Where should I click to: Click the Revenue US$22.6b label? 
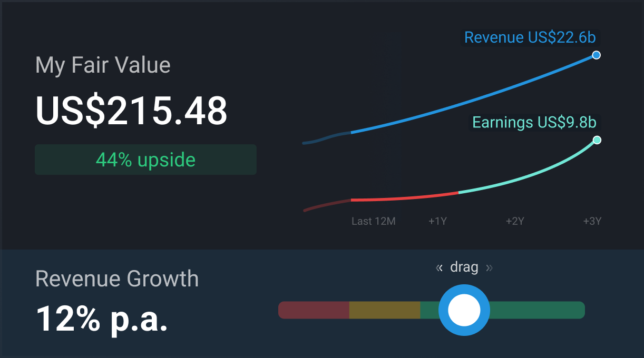point(530,38)
